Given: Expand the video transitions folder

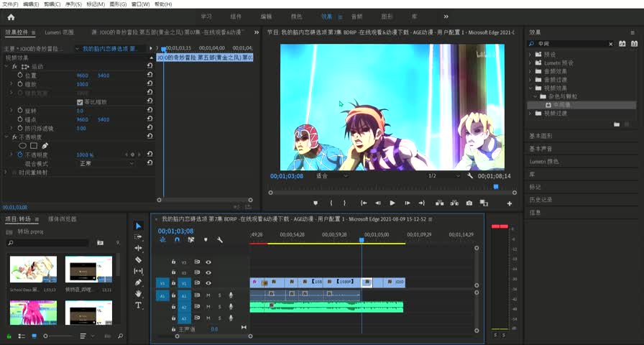Looking at the screenshot, I should click(530, 113).
